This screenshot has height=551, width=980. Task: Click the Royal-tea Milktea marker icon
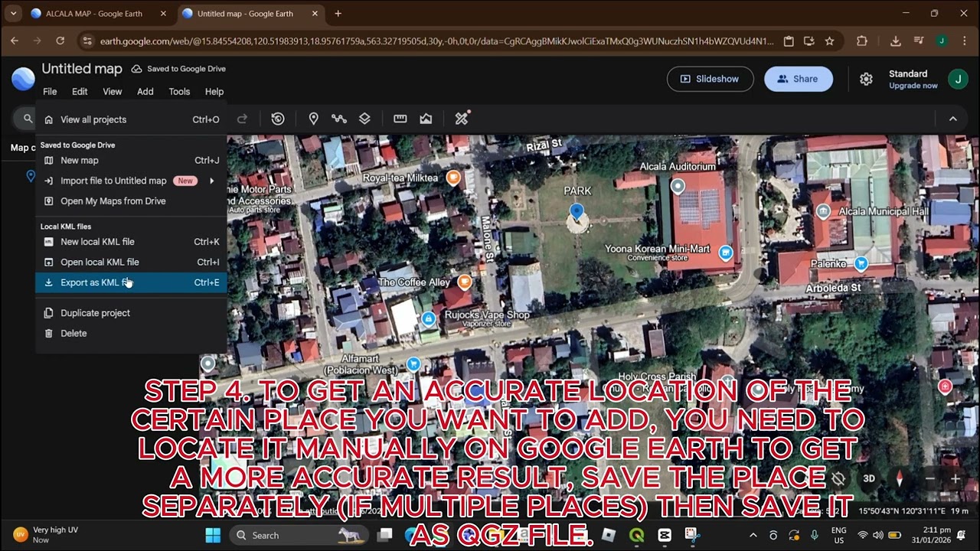pyautogui.click(x=453, y=178)
